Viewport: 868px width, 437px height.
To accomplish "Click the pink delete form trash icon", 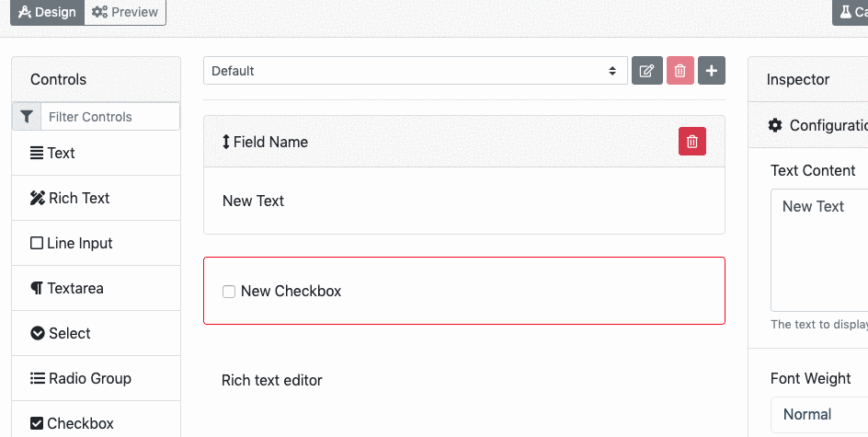I will pyautogui.click(x=680, y=71).
